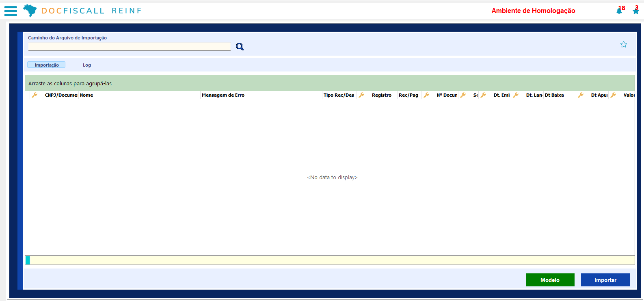This screenshot has height=301, width=644.
Task: Sort by the Dt Baixa column header
Action: click(560, 95)
